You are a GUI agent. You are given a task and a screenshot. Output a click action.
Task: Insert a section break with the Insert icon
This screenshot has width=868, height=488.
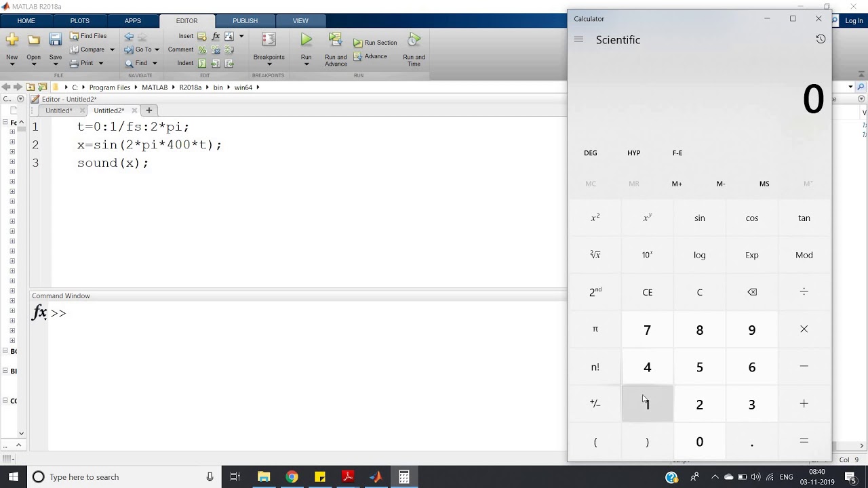pyautogui.click(x=202, y=36)
